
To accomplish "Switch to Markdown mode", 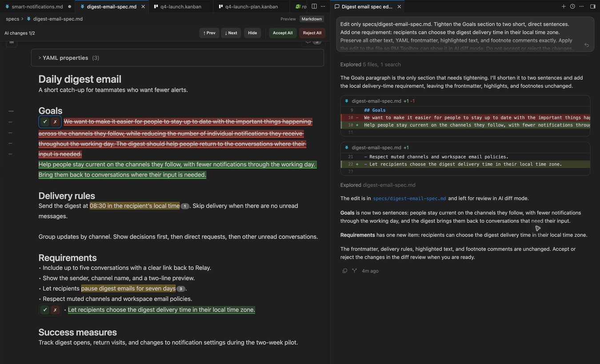I will tap(312, 19).
